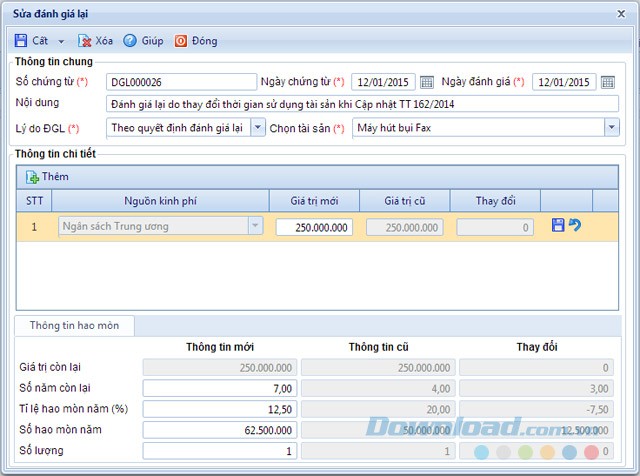Click the Số chứng từ input field
This screenshot has width=640, height=476.
point(181,82)
